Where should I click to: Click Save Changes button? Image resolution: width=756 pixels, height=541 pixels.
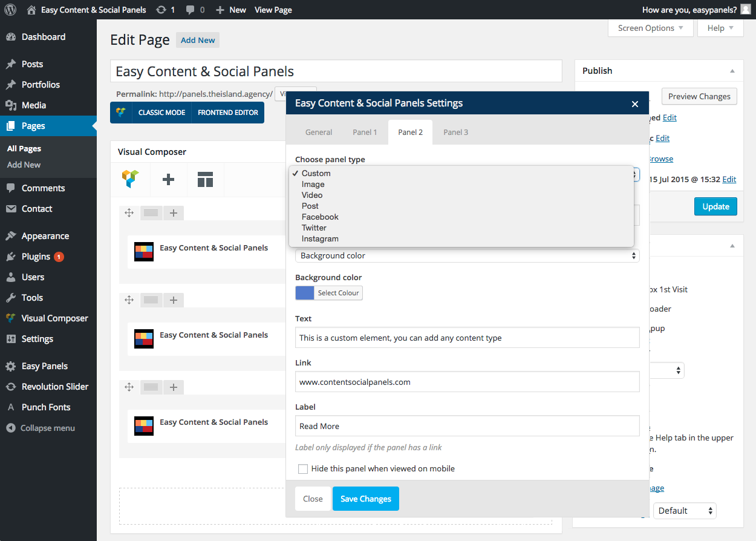(366, 499)
